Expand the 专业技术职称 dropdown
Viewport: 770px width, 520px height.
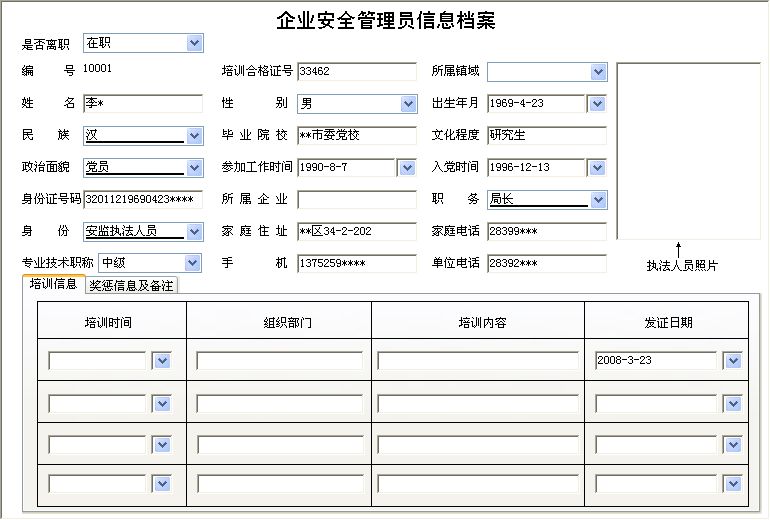pos(192,263)
